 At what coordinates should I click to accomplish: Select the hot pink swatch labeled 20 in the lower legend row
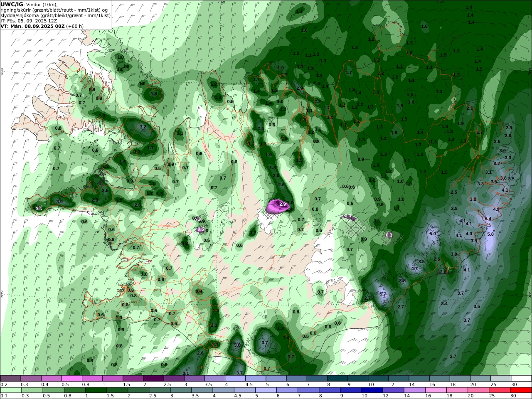click(x=479, y=390)
